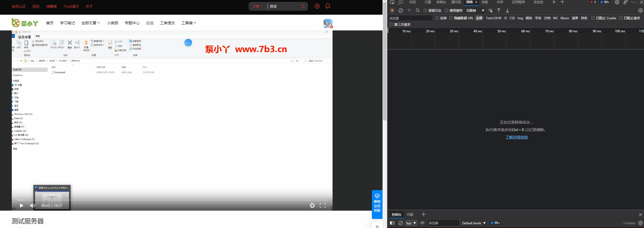Expand the Default levels dropdown

[474, 223]
